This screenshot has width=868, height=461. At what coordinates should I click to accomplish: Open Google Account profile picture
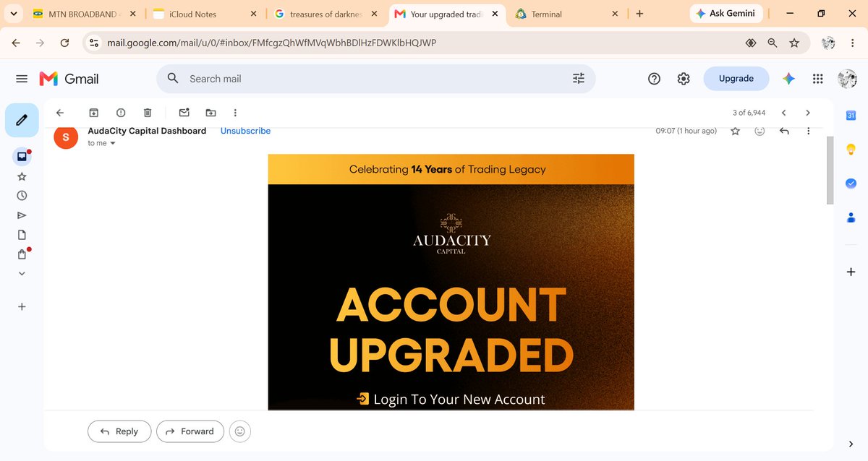tap(847, 79)
